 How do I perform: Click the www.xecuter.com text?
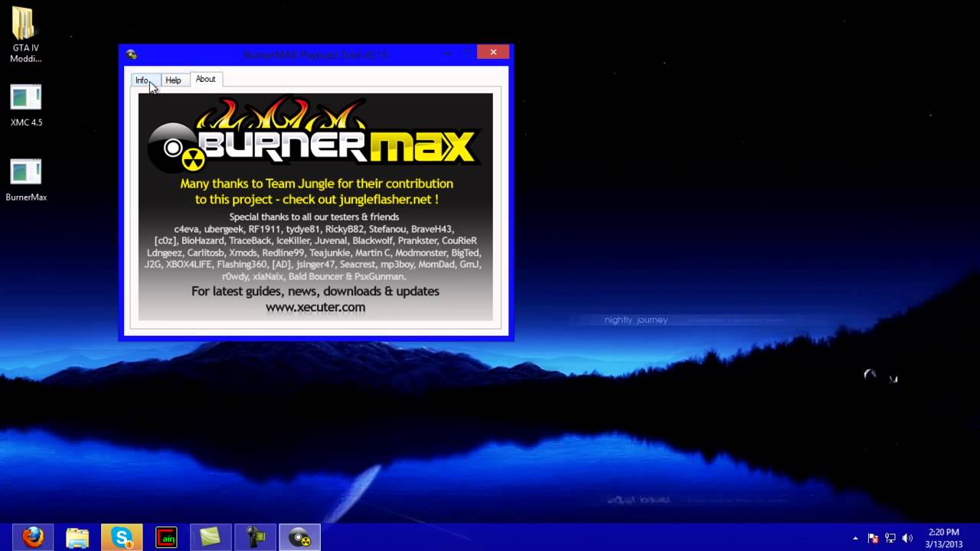coord(315,307)
